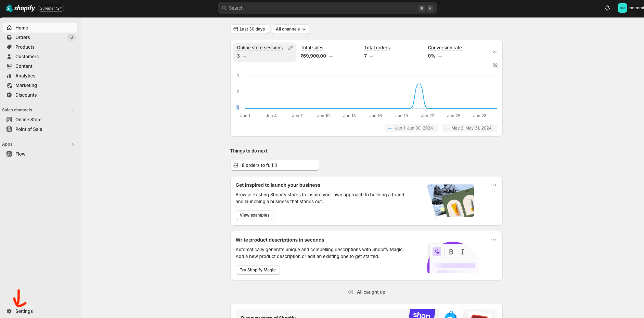The image size is (644, 318).
Task: Toggle the Jun 1–Jun 30, 2024 legend
Action: [x=412, y=128]
